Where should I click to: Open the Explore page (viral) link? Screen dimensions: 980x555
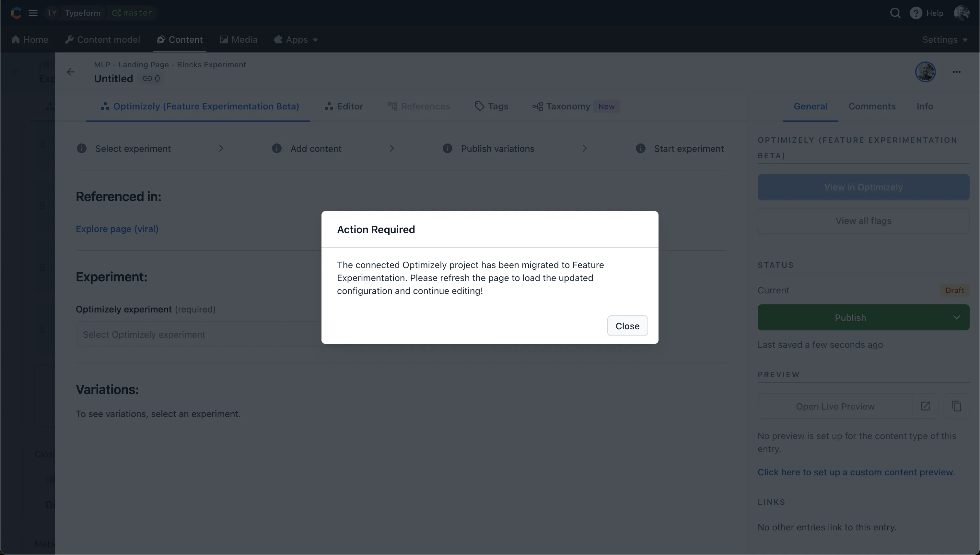(x=117, y=229)
